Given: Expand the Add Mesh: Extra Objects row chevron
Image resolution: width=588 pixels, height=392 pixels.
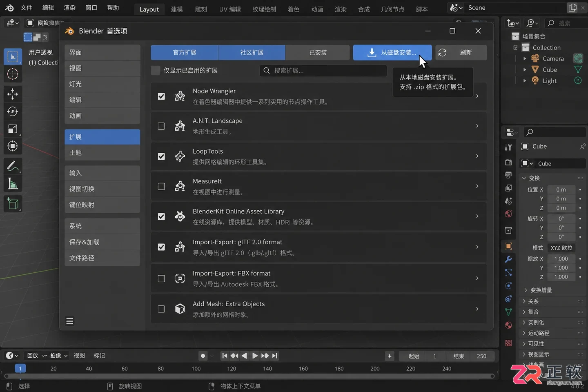Looking at the screenshot, I should click(477, 309).
